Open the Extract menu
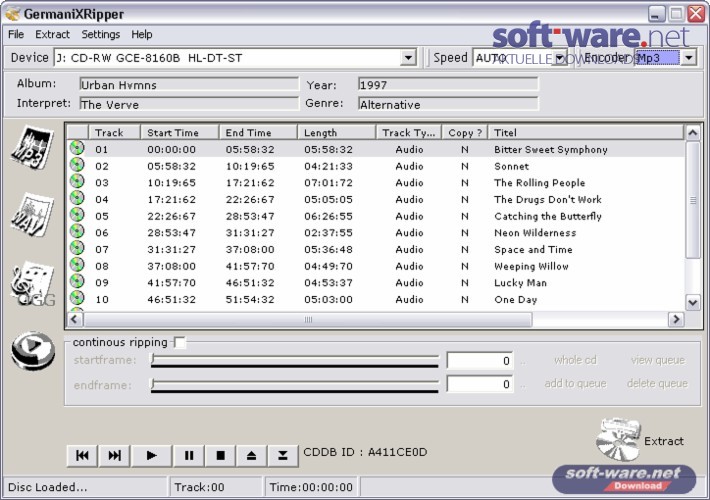Viewport: 710px width, 500px height. click(53, 34)
